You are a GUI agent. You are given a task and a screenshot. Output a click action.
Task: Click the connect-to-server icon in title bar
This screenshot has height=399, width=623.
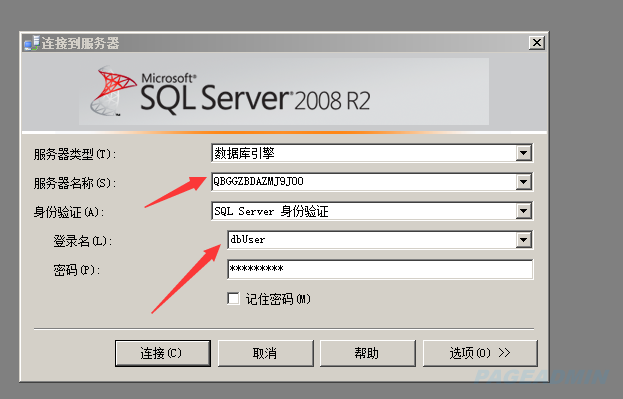coord(32,43)
